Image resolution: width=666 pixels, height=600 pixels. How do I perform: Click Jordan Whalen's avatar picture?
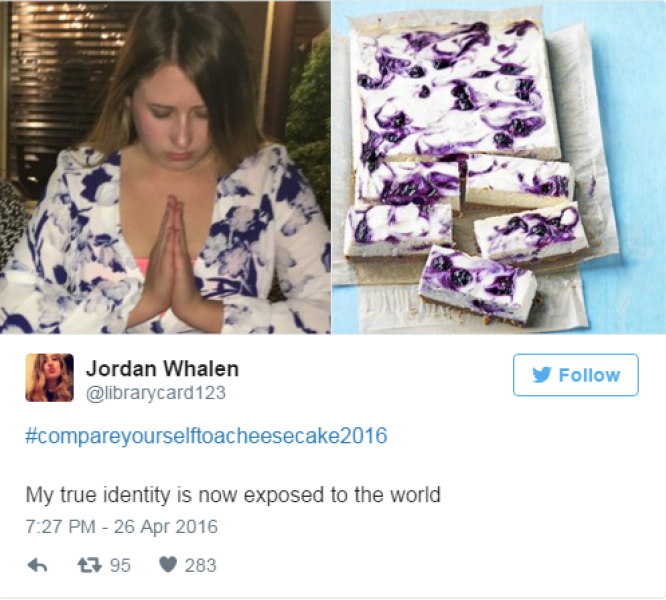(x=49, y=377)
